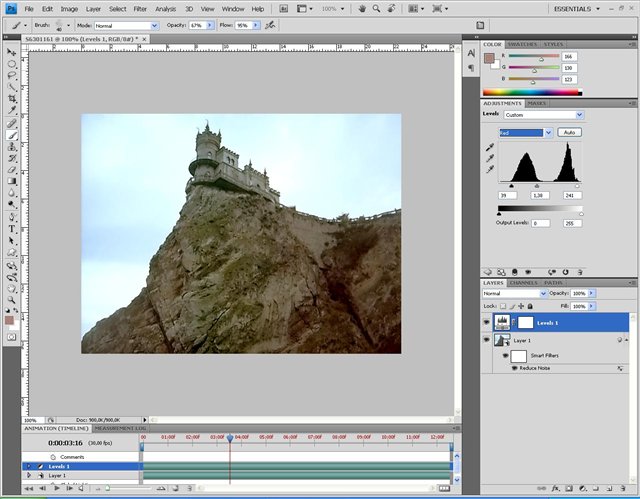This screenshot has width=640, height=499.
Task: Enable lock transparent pixels
Action: [503, 306]
